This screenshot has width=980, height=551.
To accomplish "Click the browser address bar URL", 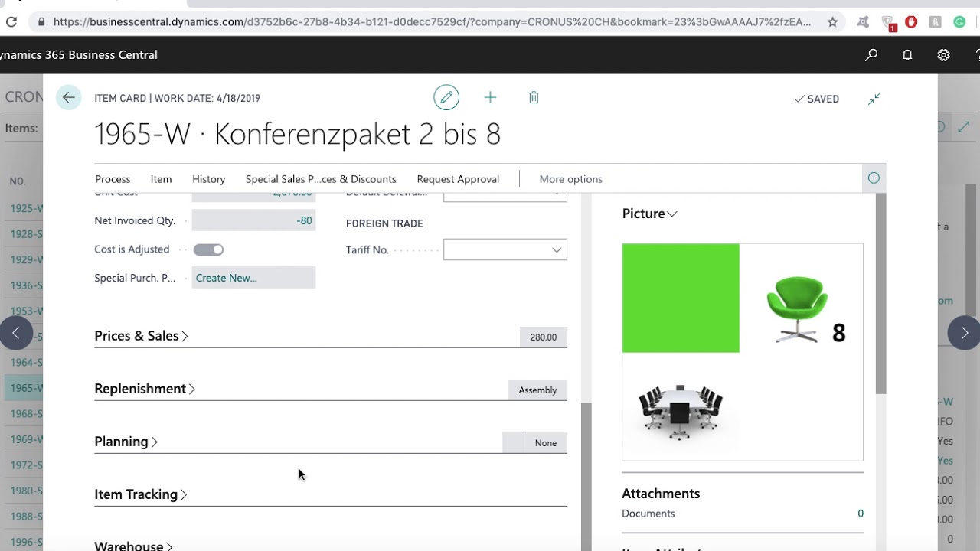I will pos(432,22).
